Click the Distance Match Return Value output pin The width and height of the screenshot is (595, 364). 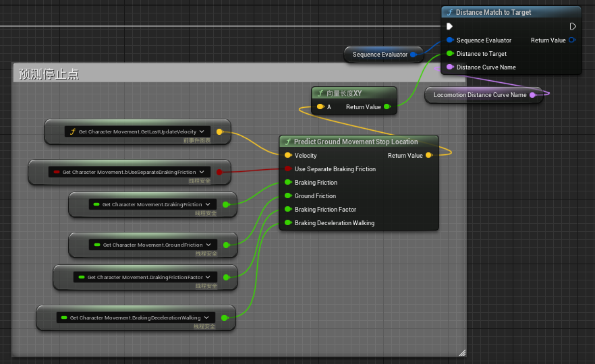click(572, 40)
